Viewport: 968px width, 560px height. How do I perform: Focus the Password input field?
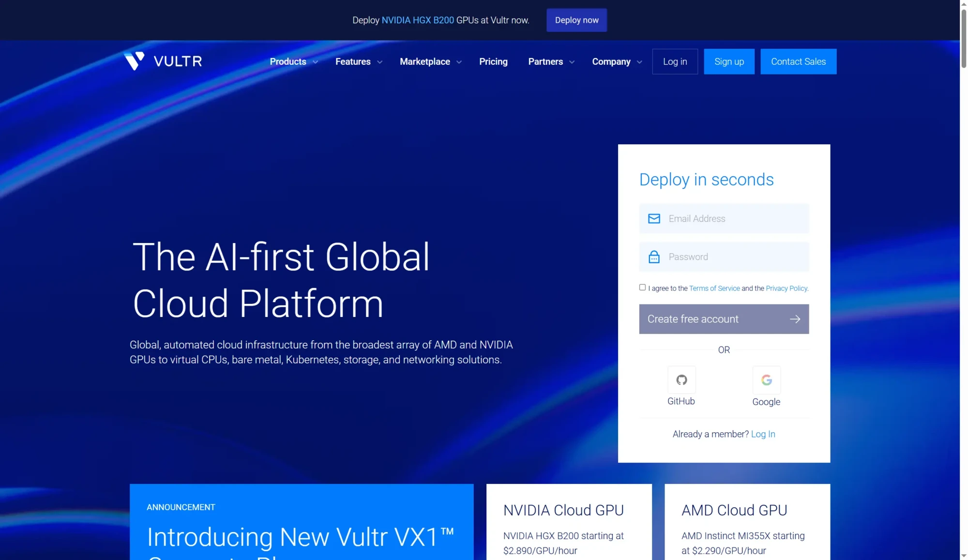point(724,257)
